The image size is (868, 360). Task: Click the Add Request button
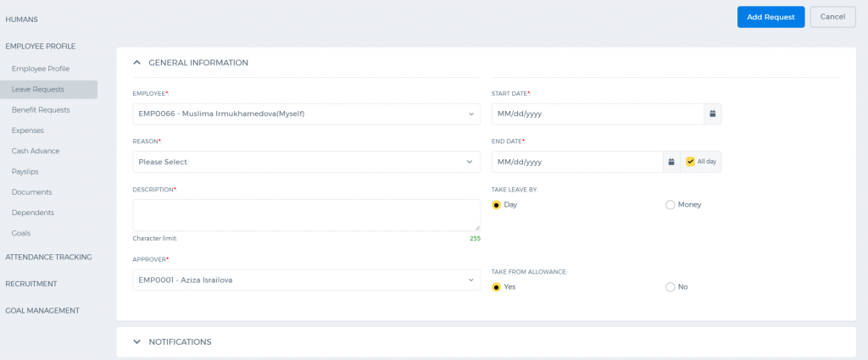[771, 17]
